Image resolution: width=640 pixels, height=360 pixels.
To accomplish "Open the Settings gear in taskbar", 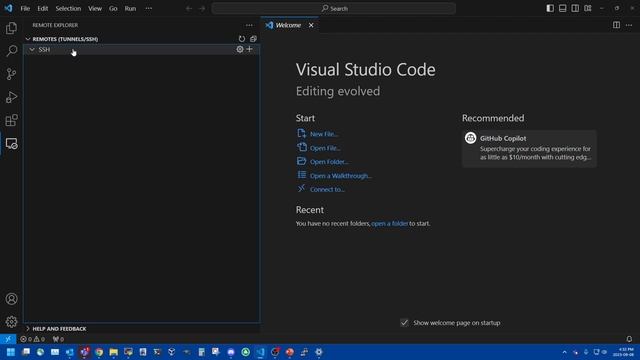I will (x=319, y=352).
